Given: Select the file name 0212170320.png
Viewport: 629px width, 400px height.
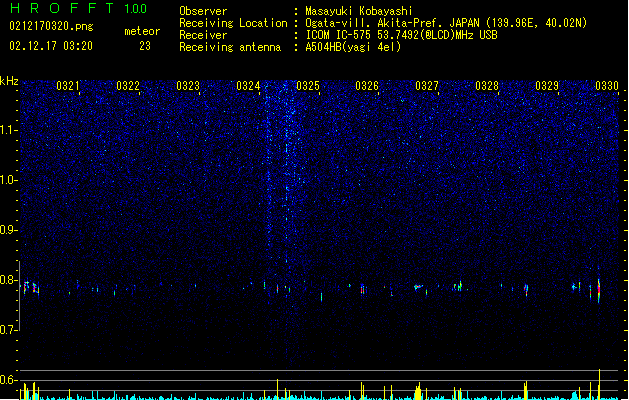Looking at the screenshot, I should click(x=51, y=26).
